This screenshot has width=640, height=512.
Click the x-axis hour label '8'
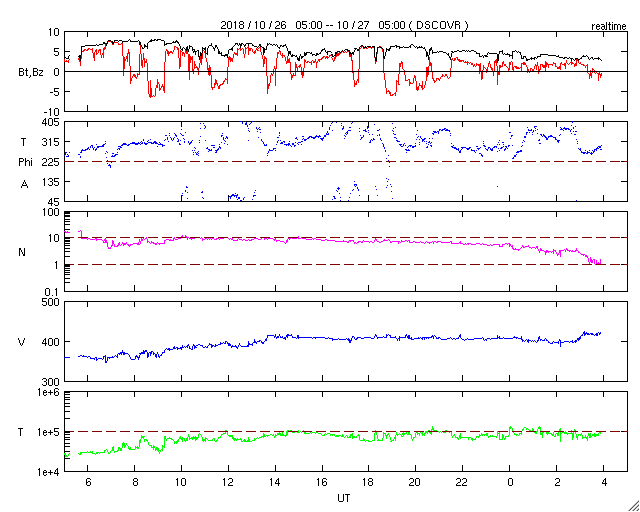tap(135, 482)
